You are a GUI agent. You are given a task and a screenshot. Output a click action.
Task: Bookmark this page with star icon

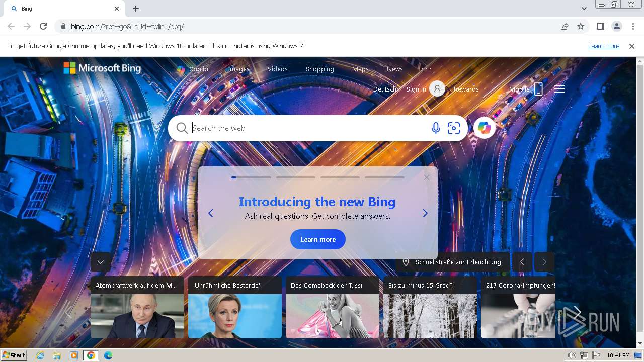(581, 26)
